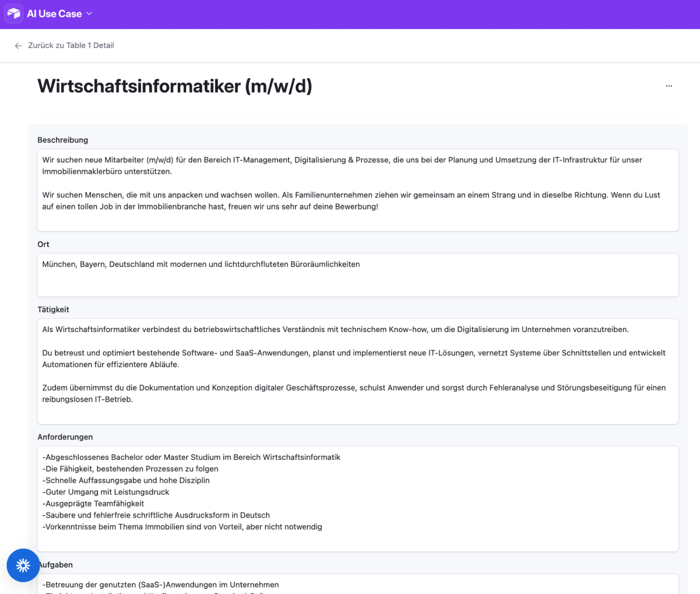The width and height of the screenshot is (700, 594).
Task: Click line 'Saubere und fehlerfreie schriftliche Ausdrucksform'
Action: tap(156, 515)
